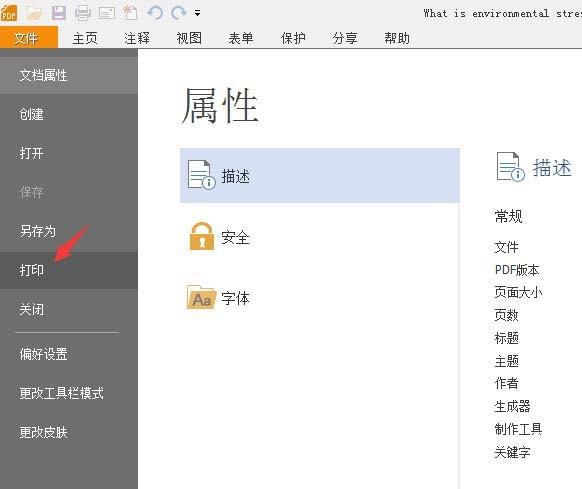This screenshot has width=582, height=489.
Task: Click the 属性 page heading
Action: [220, 106]
